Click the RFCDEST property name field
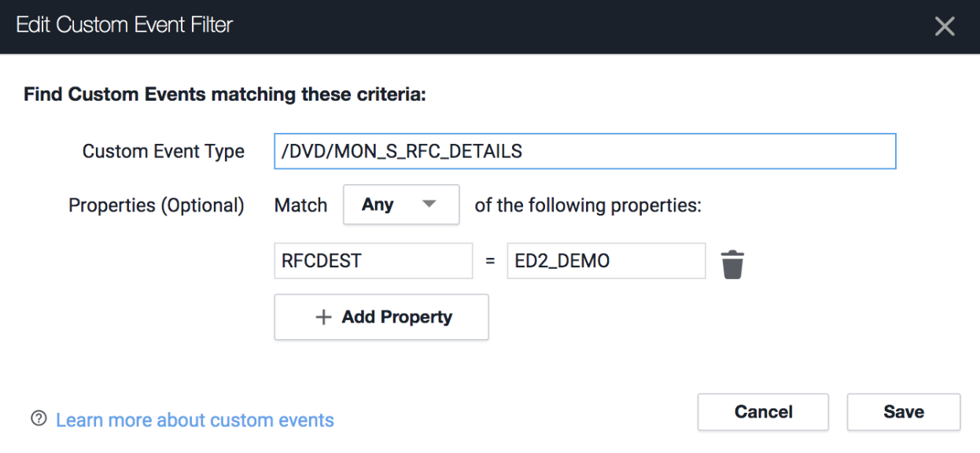The height and width of the screenshot is (453, 980). (373, 261)
